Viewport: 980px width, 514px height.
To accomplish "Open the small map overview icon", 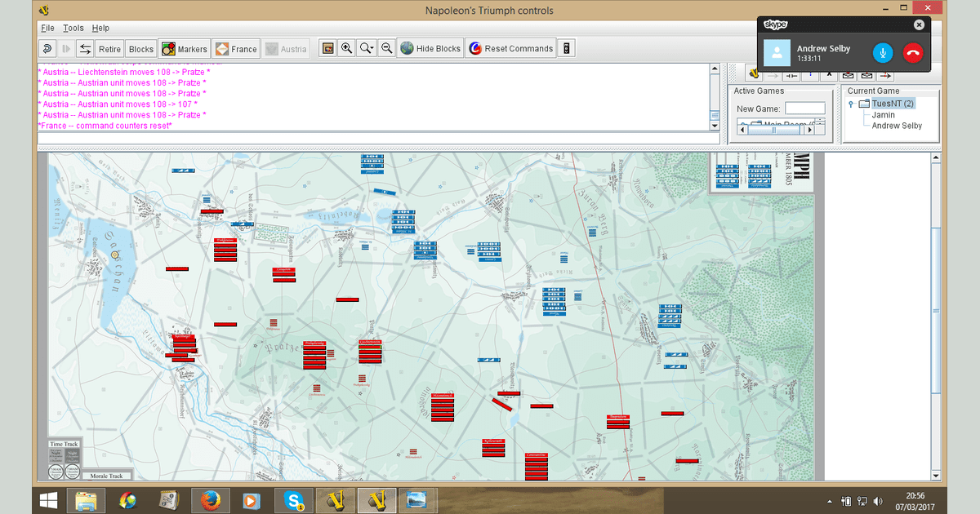I will pos(327,47).
